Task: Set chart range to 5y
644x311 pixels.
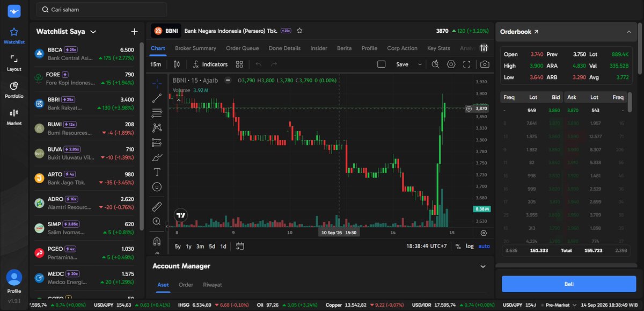Action: [178, 246]
